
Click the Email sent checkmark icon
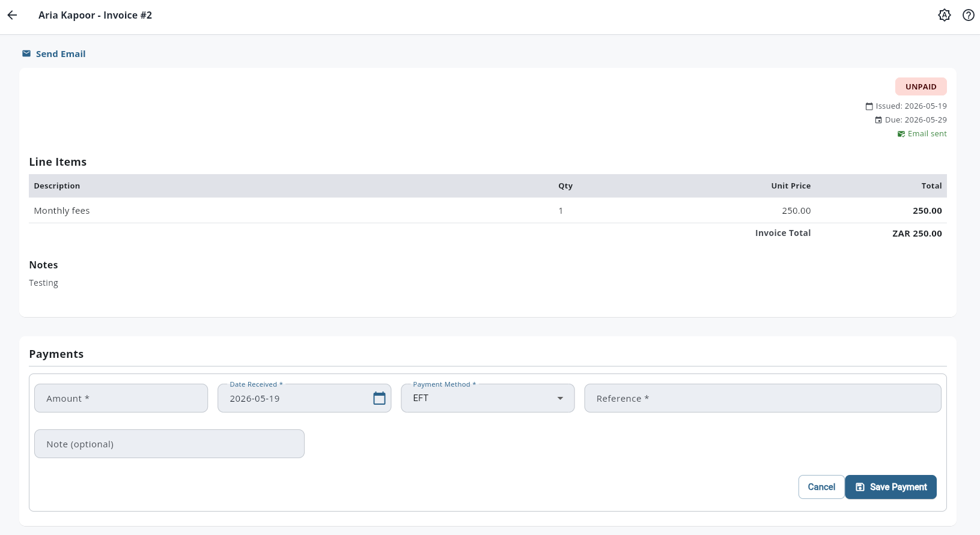(x=901, y=134)
